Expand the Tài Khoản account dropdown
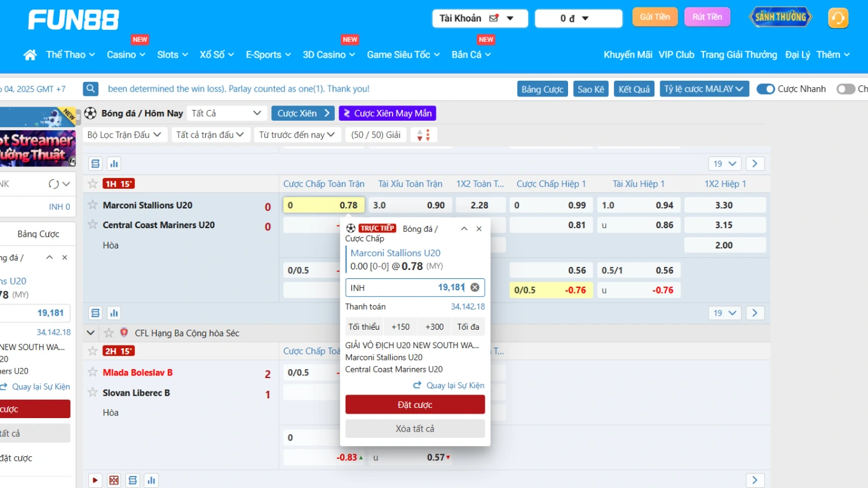 tap(480, 18)
